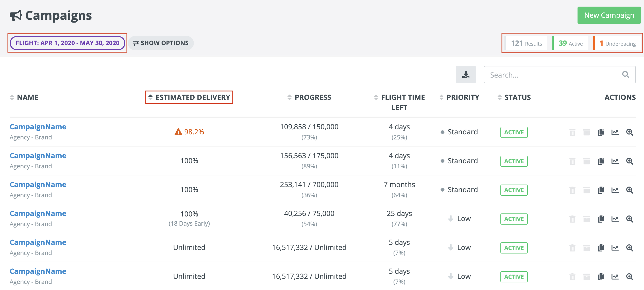Open chart report icon in last row
644x290 pixels.
click(615, 277)
